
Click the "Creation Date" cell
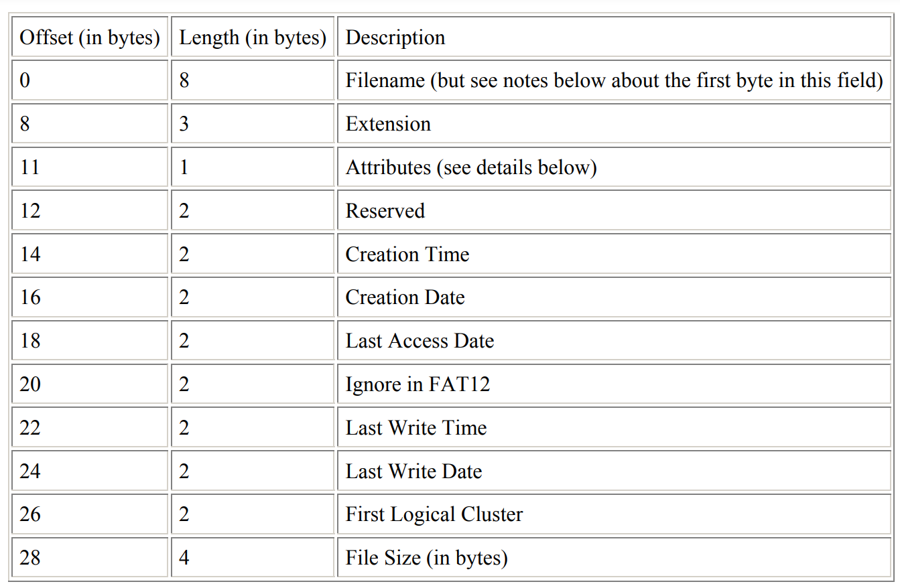click(x=405, y=297)
